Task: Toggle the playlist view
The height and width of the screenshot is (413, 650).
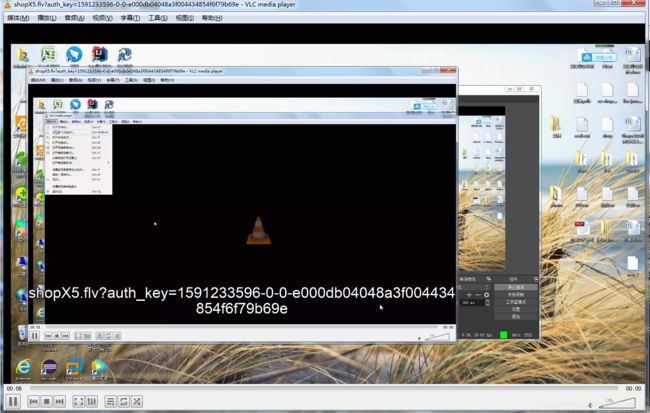Action: [x=110, y=401]
